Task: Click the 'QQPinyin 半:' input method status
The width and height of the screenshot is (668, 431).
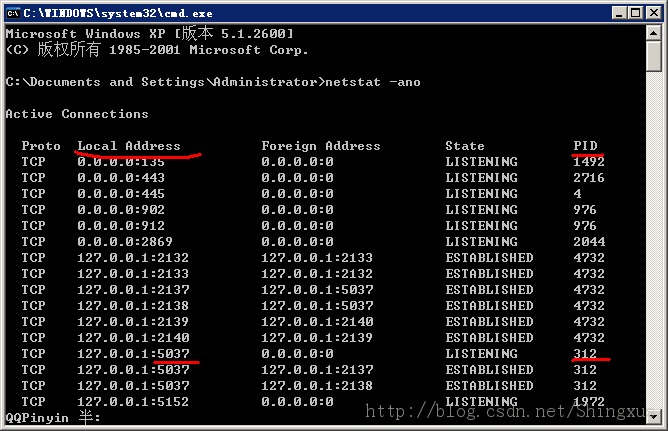Action: click(53, 417)
